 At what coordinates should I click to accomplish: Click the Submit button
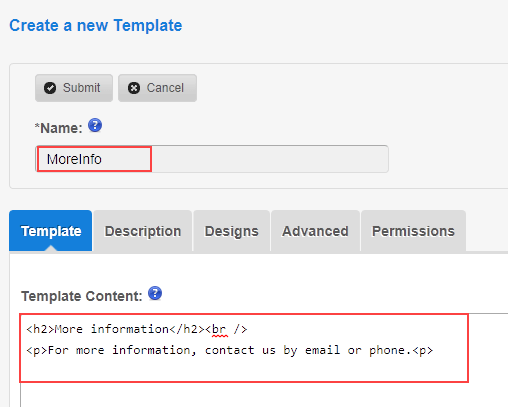tap(74, 88)
